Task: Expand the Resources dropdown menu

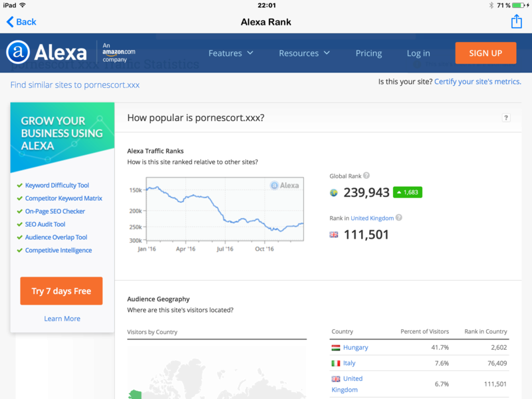Action: point(305,53)
